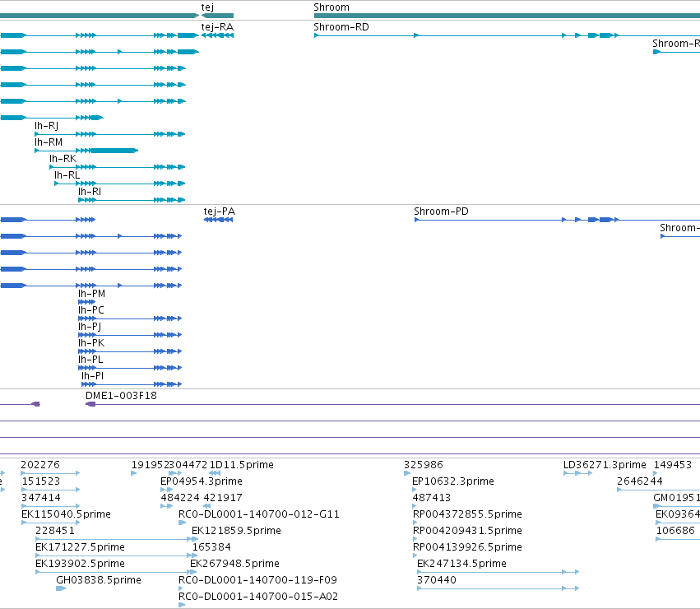The image size is (700, 609).
Task: Select EST 202276 label
Action: 40,465
